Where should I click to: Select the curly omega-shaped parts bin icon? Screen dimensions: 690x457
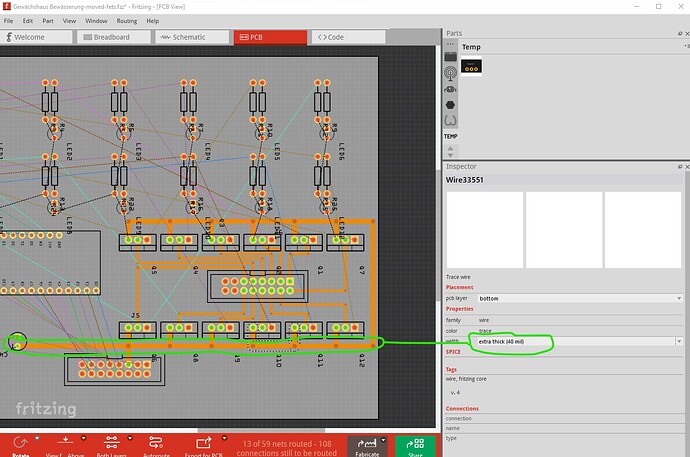pos(450,121)
